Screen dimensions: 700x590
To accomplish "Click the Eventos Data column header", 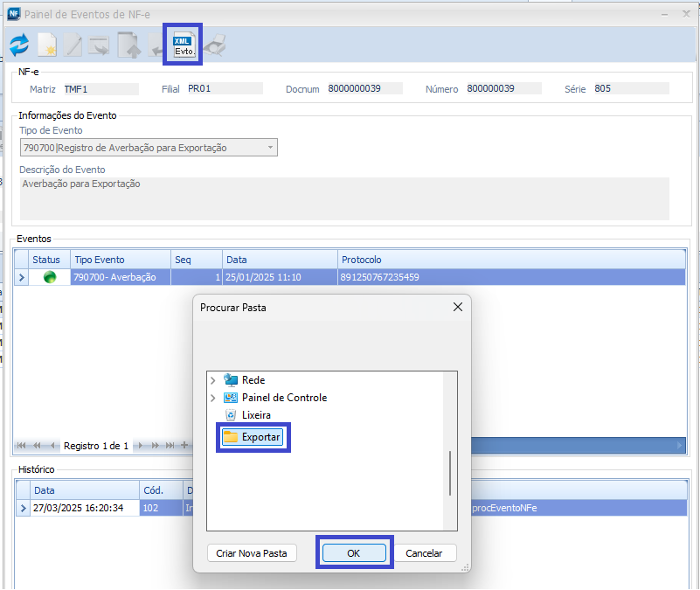I will (280, 260).
